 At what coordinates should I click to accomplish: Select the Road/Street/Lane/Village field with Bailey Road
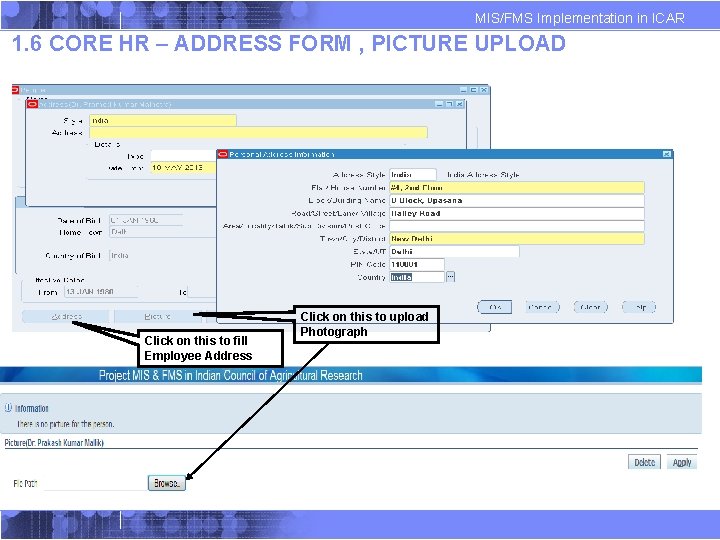[x=517, y=213]
